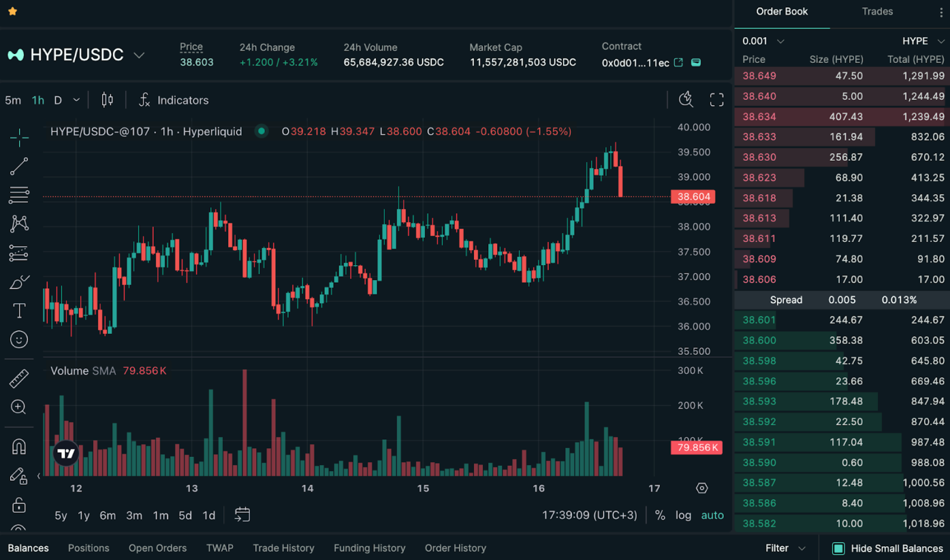This screenshot has width=950, height=560.
Task: Switch to the Trades tab
Action: pyautogui.click(x=877, y=11)
